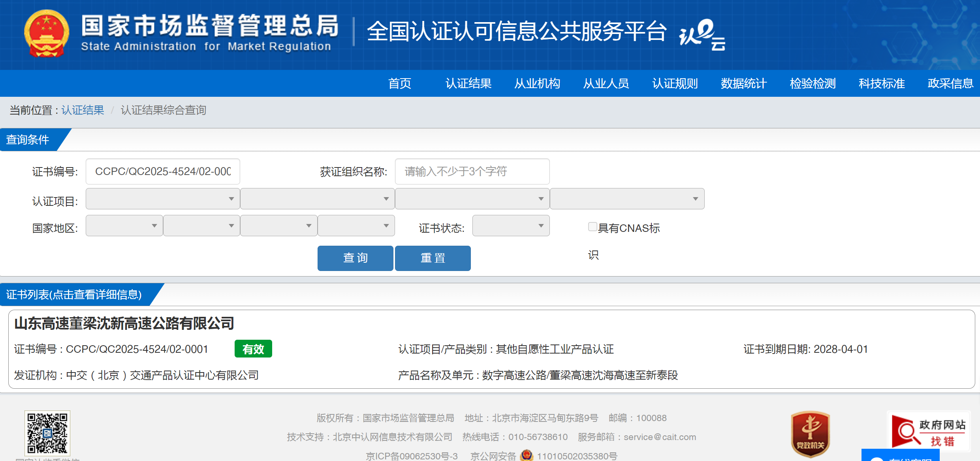The width and height of the screenshot is (980, 461).
Task: Open the 证书状态 dropdown
Action: [511, 226]
